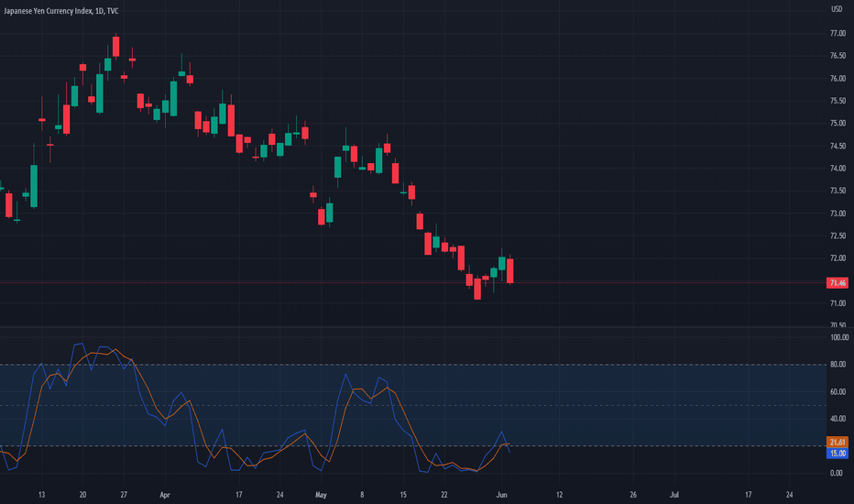Click the 26 date label on time axis
This screenshot has height=504, width=854.
633,495
